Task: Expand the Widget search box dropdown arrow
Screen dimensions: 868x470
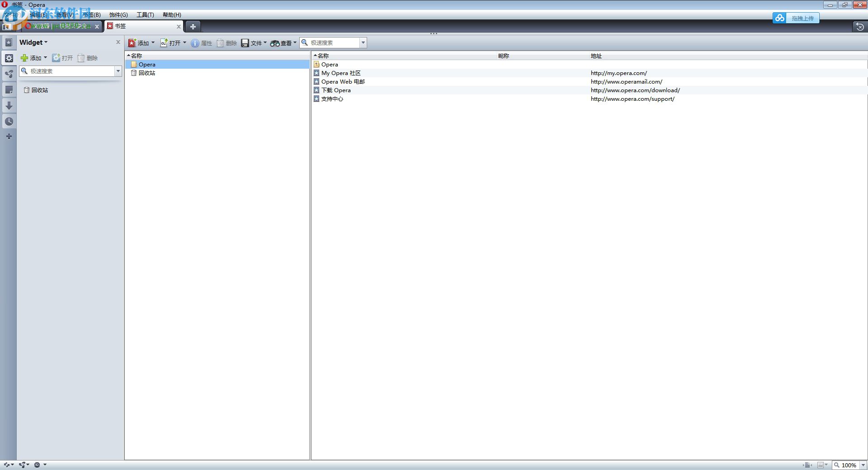Action: tap(118, 71)
